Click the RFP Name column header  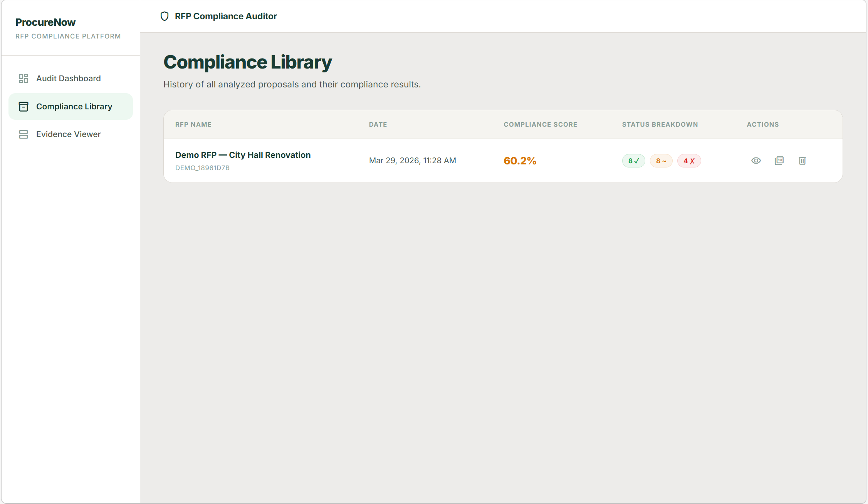click(193, 124)
